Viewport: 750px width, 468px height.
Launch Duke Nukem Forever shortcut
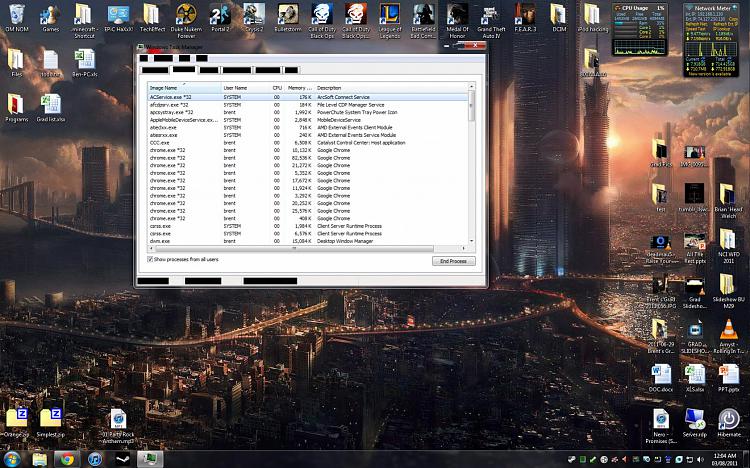pyautogui.click(x=186, y=21)
